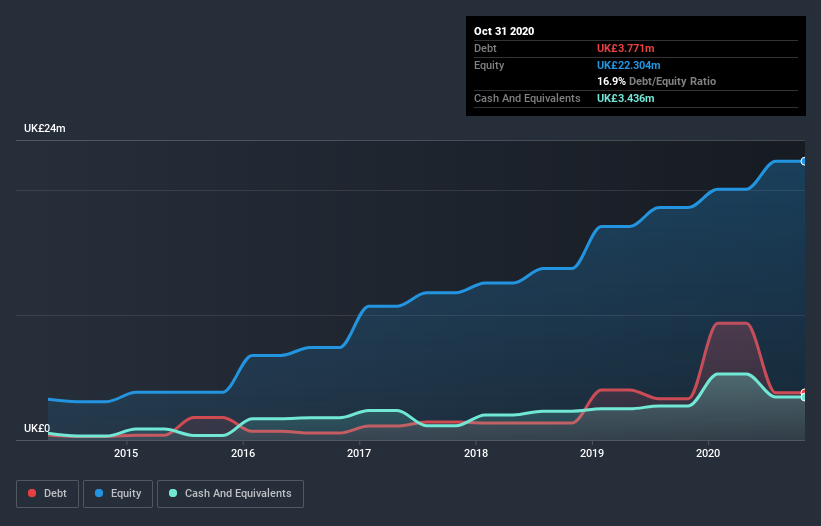Toggle the Debt series legend button
This screenshot has width=821, height=526.
(48, 494)
